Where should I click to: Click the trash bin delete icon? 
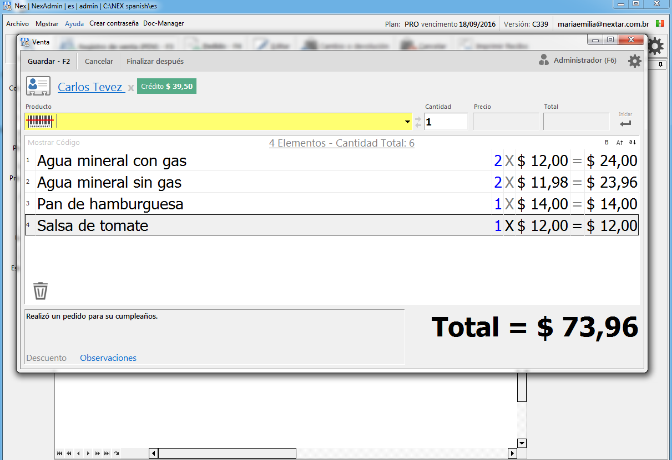40,291
